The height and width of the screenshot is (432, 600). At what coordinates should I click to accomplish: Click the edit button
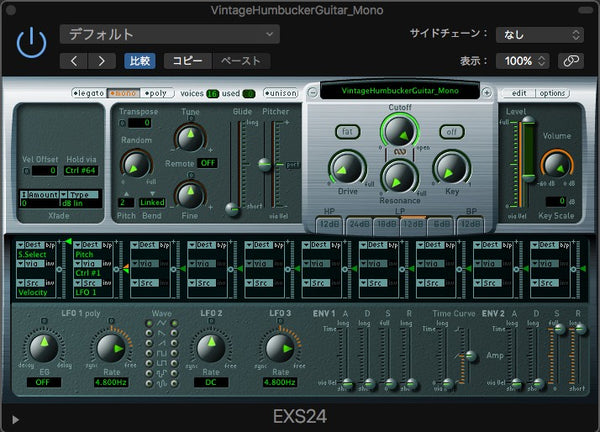[x=519, y=93]
